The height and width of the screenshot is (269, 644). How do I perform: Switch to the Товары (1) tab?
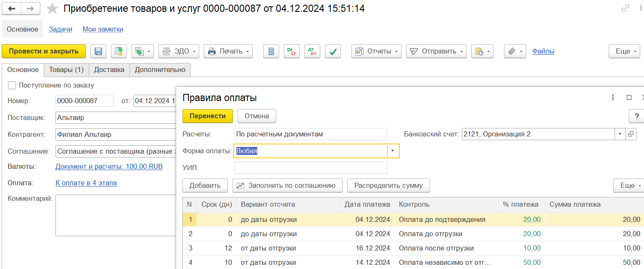click(x=66, y=70)
